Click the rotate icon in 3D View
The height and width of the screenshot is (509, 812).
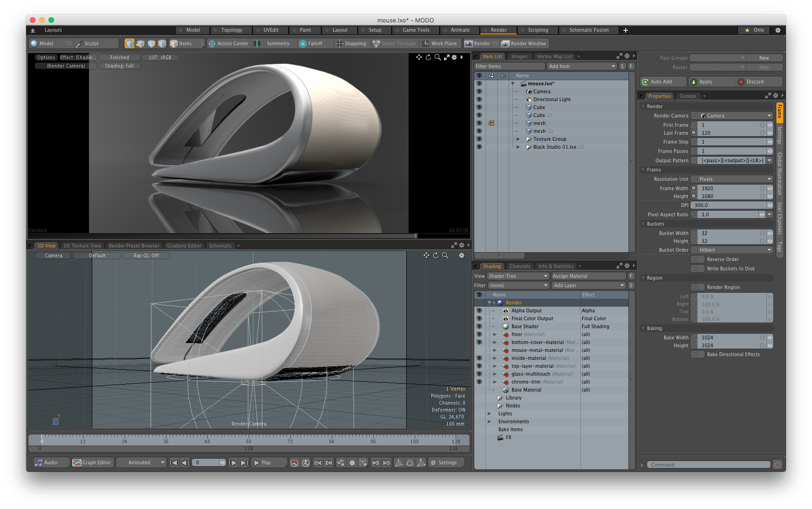coord(436,255)
